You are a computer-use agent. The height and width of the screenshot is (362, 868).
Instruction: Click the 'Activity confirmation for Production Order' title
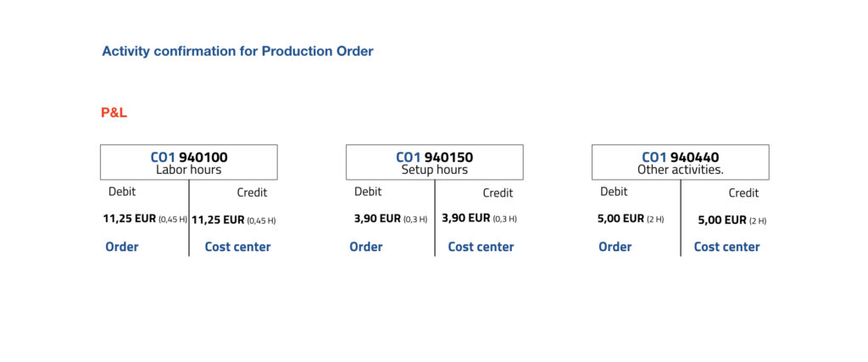(x=237, y=51)
